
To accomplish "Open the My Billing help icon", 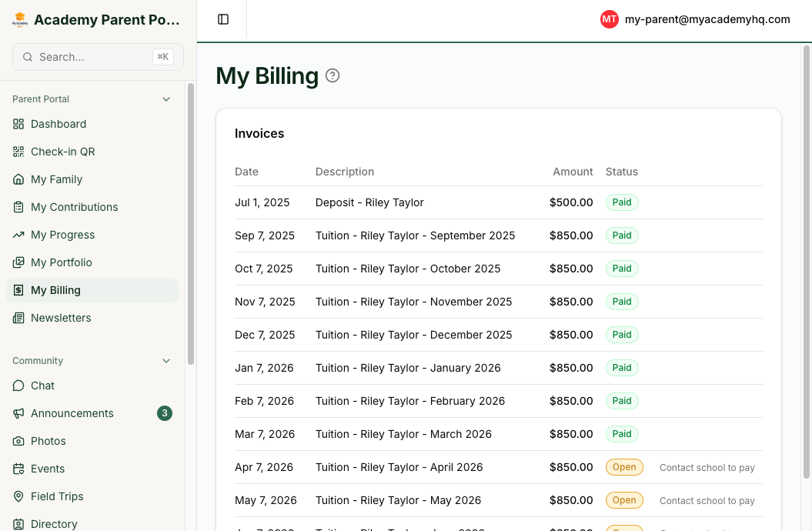I will pos(332,75).
